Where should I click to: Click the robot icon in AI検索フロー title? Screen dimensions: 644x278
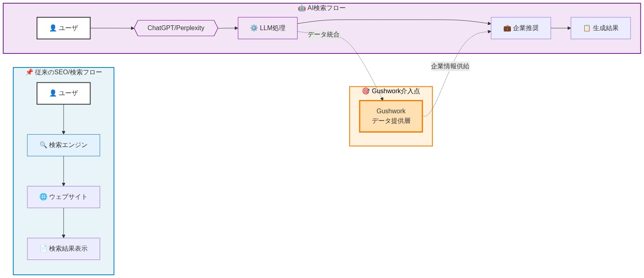click(x=301, y=8)
